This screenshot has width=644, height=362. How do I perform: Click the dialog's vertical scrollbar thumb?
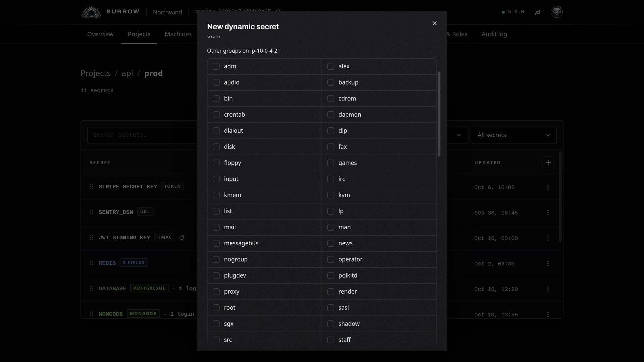(x=439, y=114)
